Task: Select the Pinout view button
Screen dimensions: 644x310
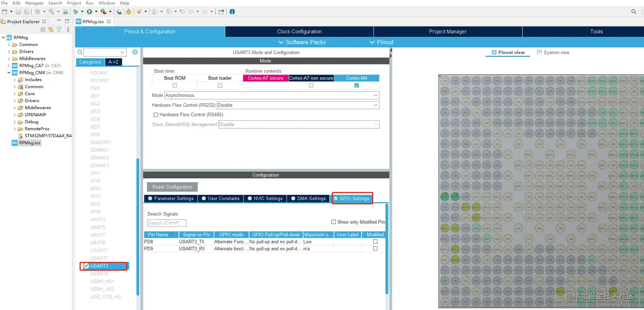Action: (x=508, y=52)
